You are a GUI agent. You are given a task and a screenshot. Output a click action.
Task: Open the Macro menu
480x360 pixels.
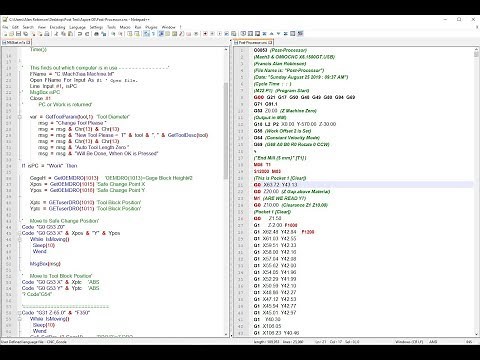point(125,27)
